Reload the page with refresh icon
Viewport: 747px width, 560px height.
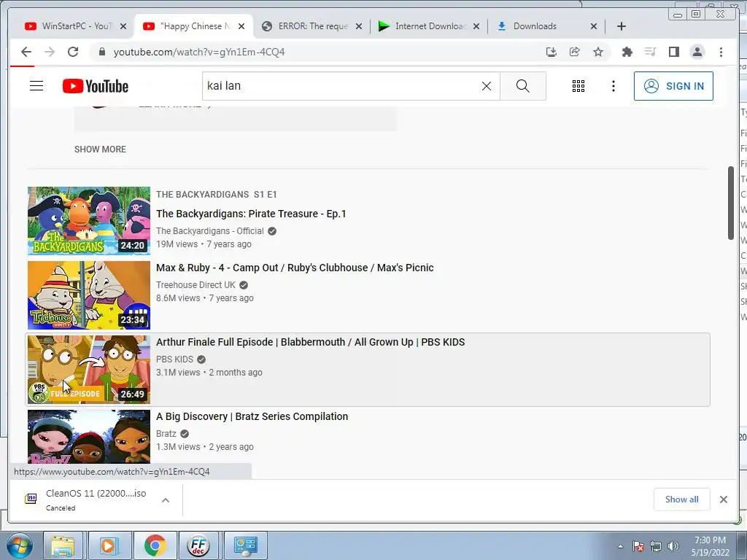(x=73, y=52)
